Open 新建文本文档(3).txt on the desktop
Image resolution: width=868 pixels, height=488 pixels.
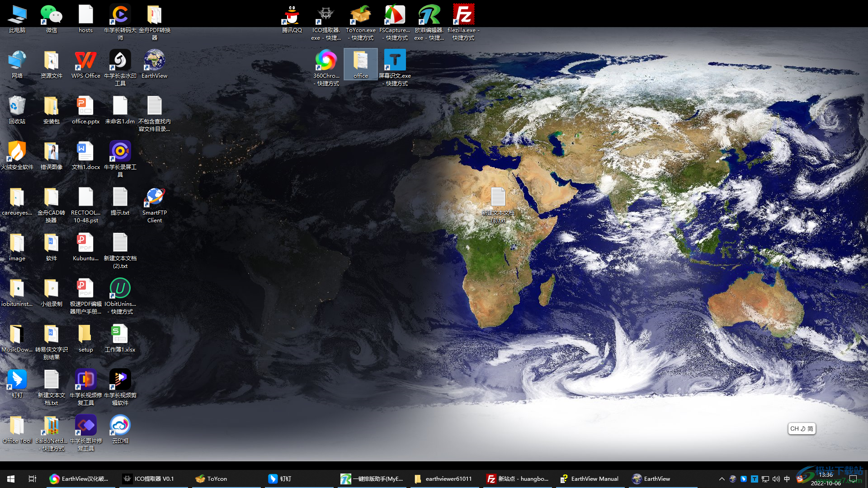[498, 199]
